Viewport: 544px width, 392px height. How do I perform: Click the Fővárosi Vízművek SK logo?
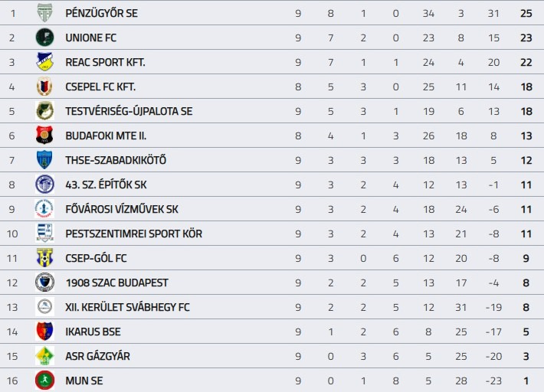44,209
